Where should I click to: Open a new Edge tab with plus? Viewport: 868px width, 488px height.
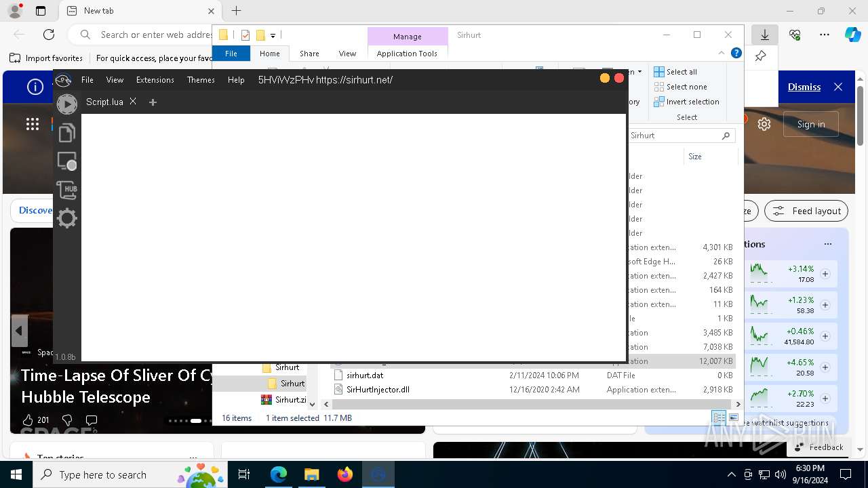[x=236, y=11]
